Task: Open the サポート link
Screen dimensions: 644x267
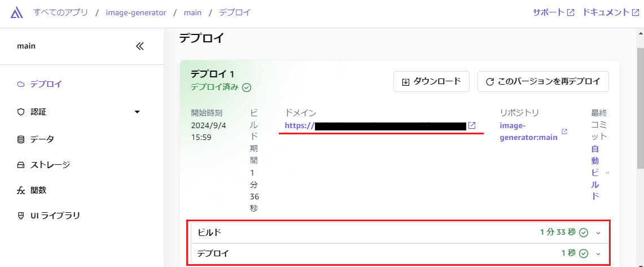Action: pos(549,12)
